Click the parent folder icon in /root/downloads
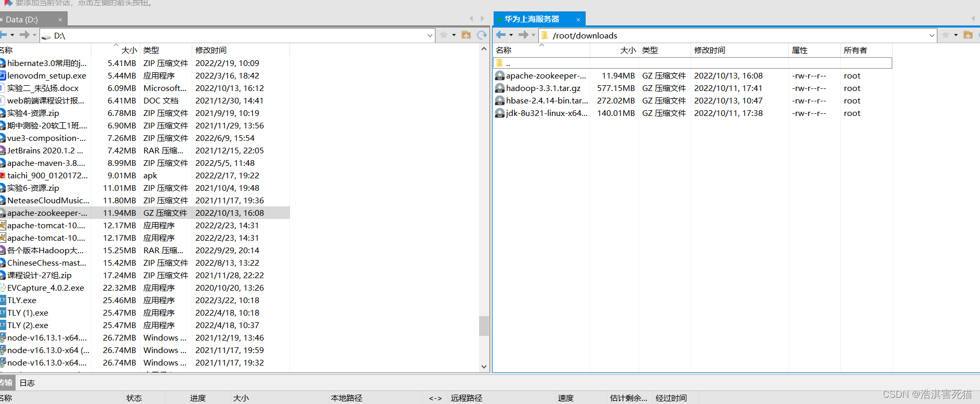The image size is (980, 404). point(499,63)
